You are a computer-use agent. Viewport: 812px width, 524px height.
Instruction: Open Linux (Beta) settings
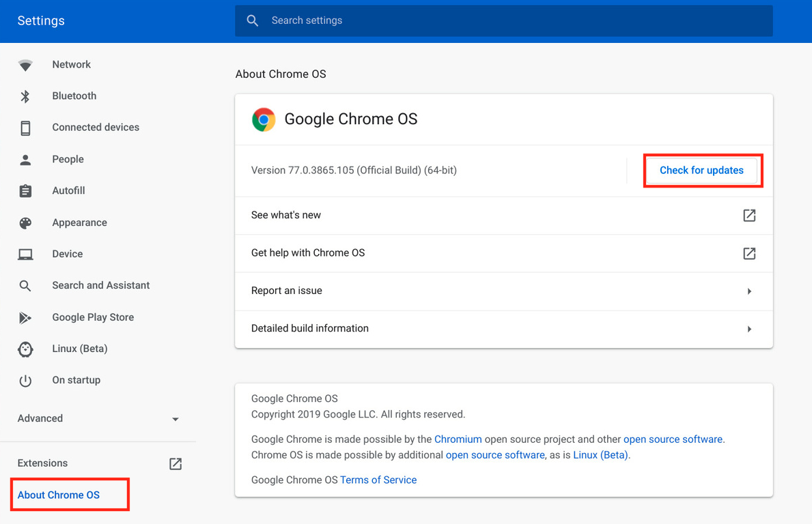pos(80,349)
